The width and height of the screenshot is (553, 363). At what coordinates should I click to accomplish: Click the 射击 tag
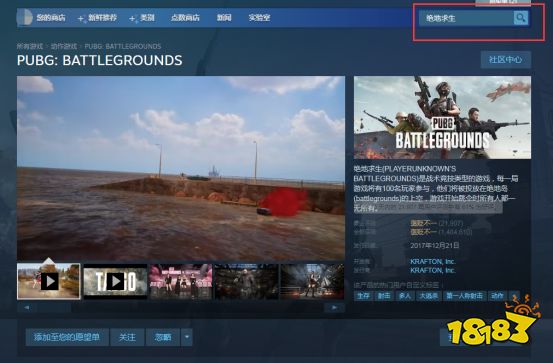(384, 296)
